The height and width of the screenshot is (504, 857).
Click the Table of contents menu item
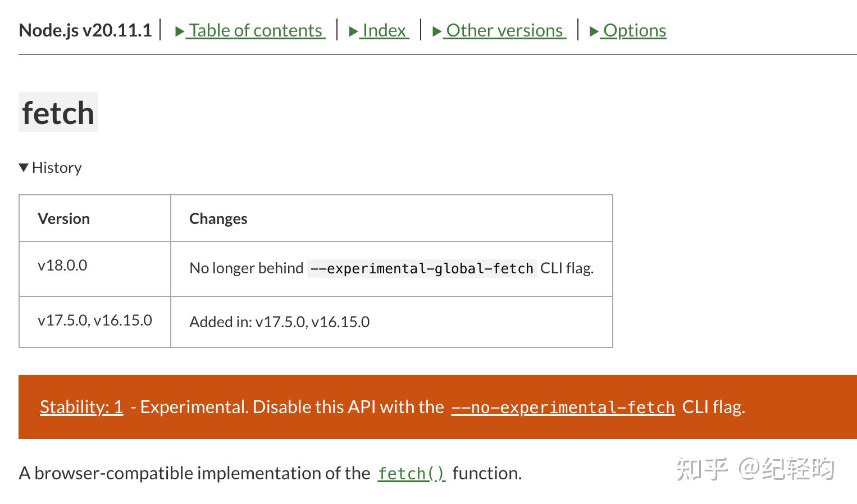point(255,30)
